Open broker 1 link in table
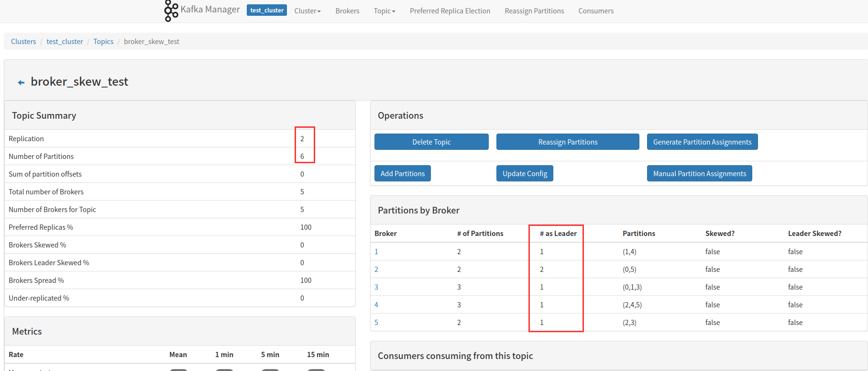This screenshot has width=868, height=371. (376, 252)
